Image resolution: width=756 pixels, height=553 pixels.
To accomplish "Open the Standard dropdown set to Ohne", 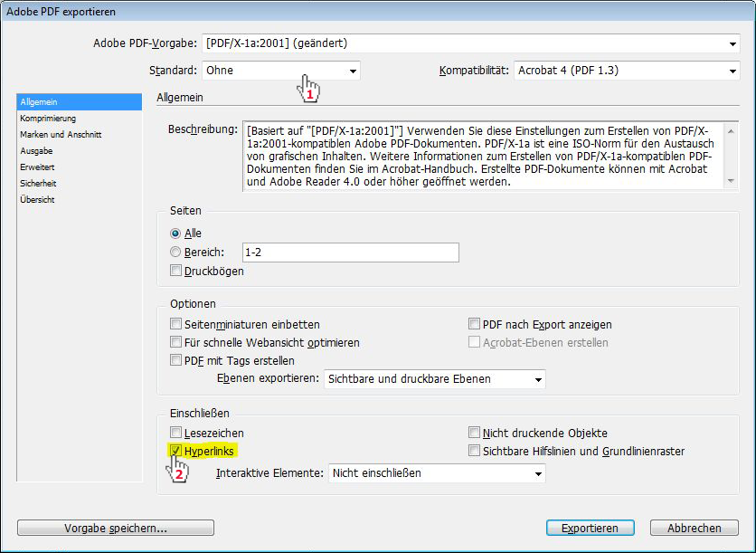I will (280, 71).
